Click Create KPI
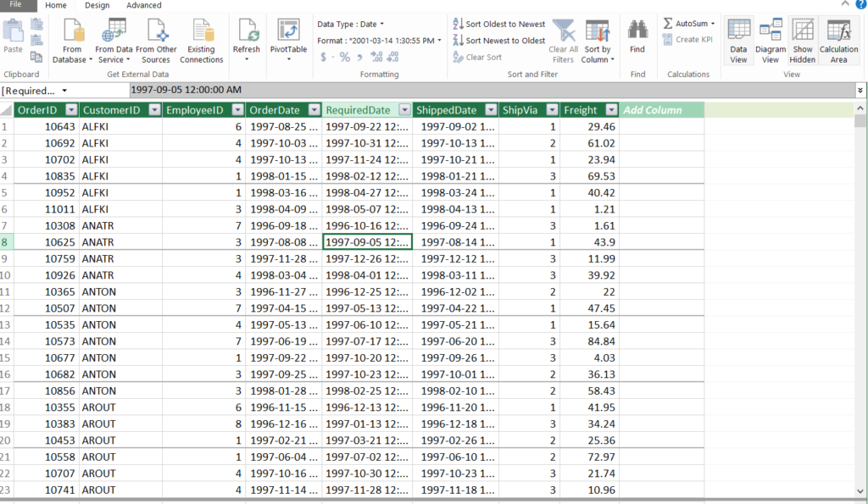 coord(687,39)
